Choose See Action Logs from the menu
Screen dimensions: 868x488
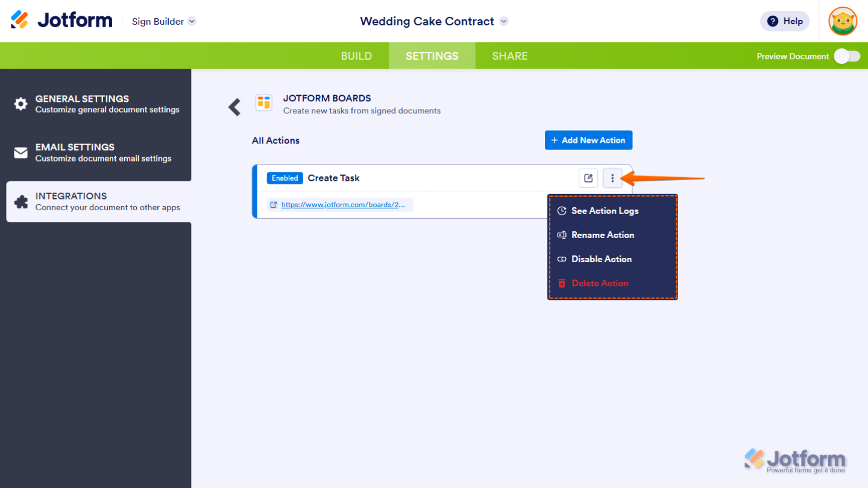(612, 211)
